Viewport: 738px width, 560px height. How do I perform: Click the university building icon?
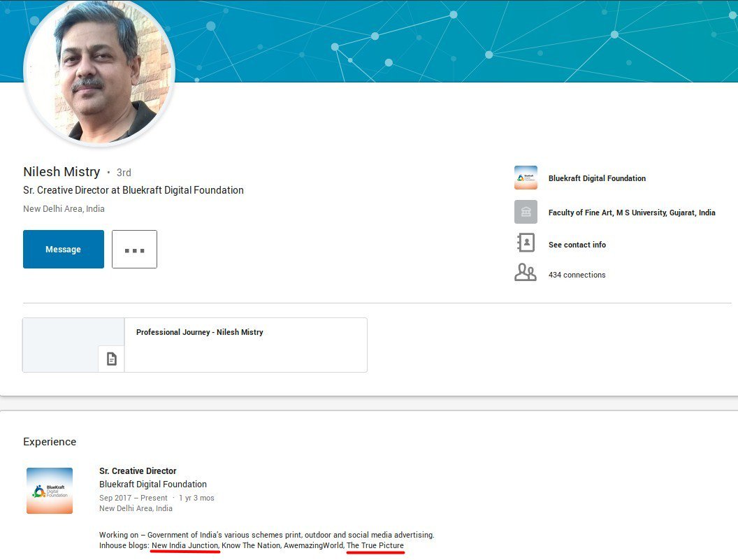point(526,212)
